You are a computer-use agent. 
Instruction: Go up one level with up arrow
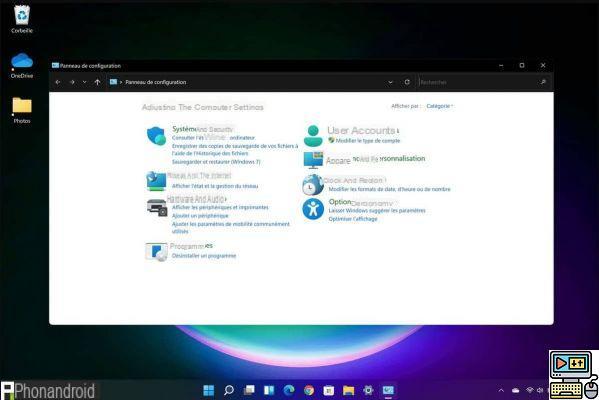(97, 82)
